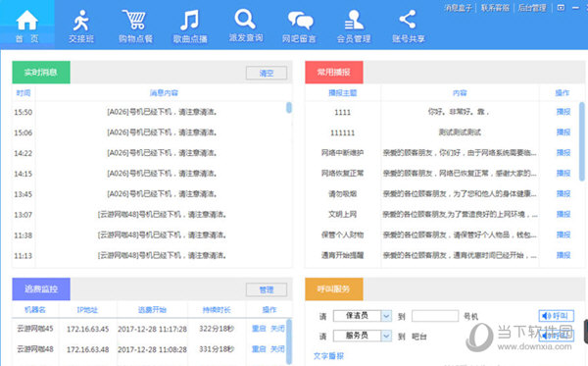Select the IP cell 172.16.63.48

tap(88, 349)
